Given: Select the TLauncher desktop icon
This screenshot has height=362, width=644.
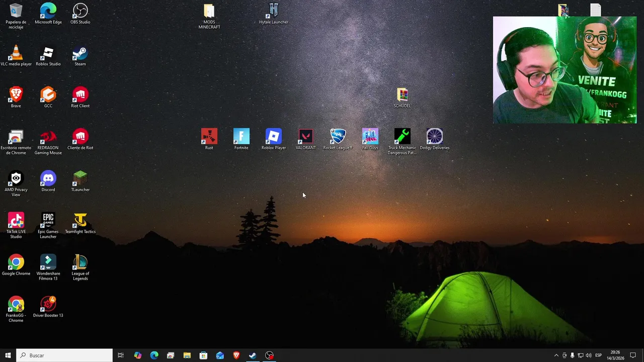Looking at the screenshot, I should tap(80, 181).
